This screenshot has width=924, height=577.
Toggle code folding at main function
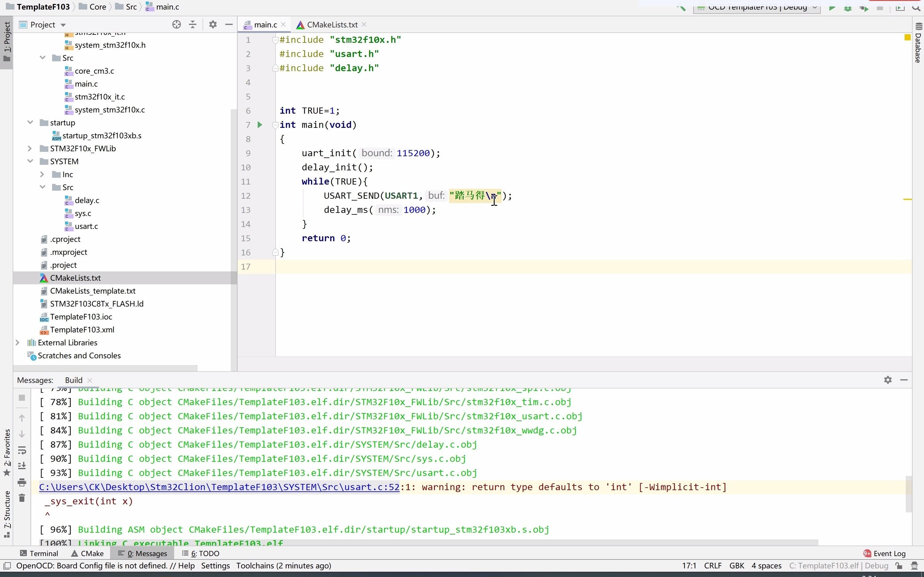(275, 125)
